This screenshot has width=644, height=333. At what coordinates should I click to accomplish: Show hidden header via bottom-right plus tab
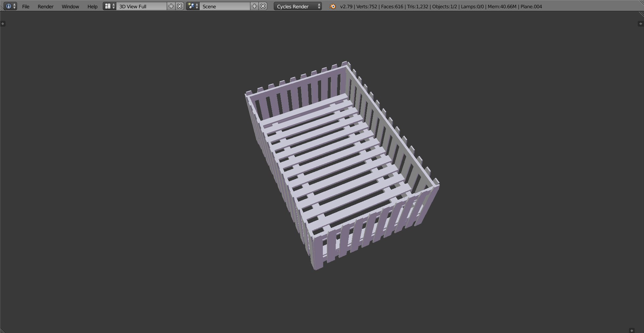632,330
